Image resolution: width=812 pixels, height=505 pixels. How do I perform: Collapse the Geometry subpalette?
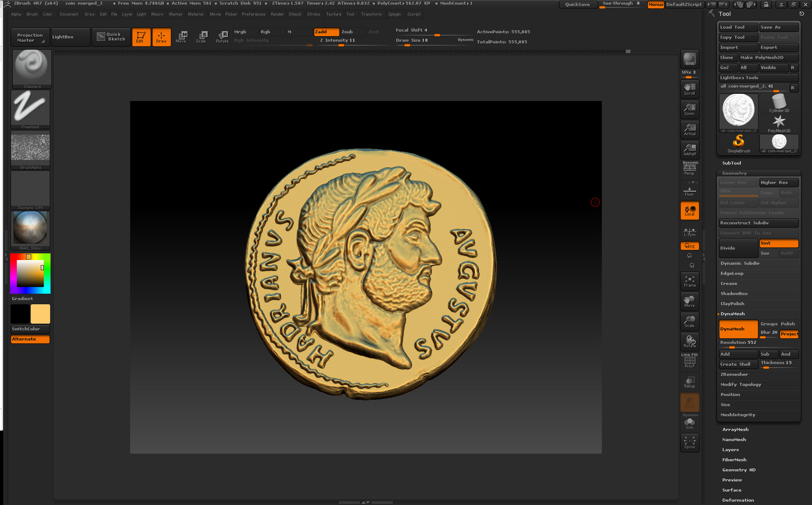click(x=734, y=173)
